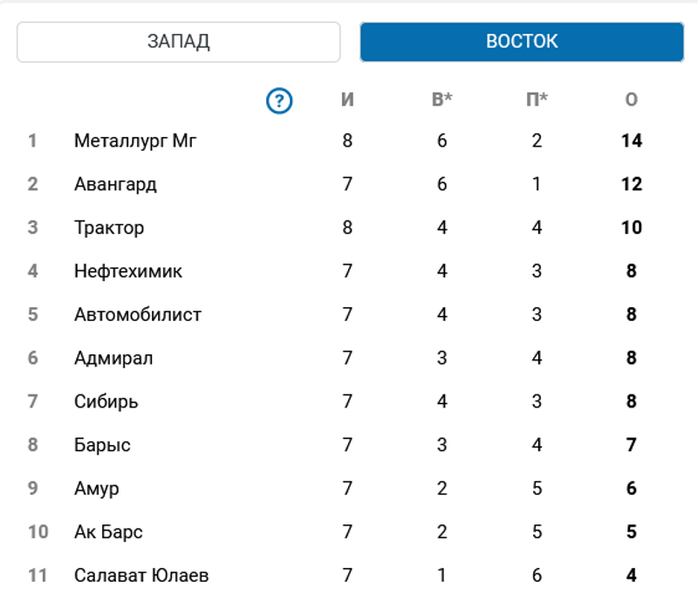Go to the Сибирь team page

(106, 402)
